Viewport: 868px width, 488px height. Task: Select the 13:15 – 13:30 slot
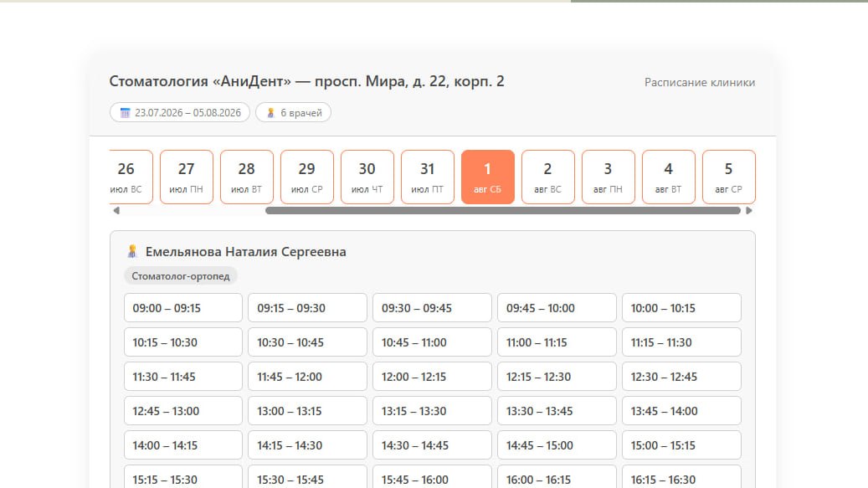[x=433, y=410]
